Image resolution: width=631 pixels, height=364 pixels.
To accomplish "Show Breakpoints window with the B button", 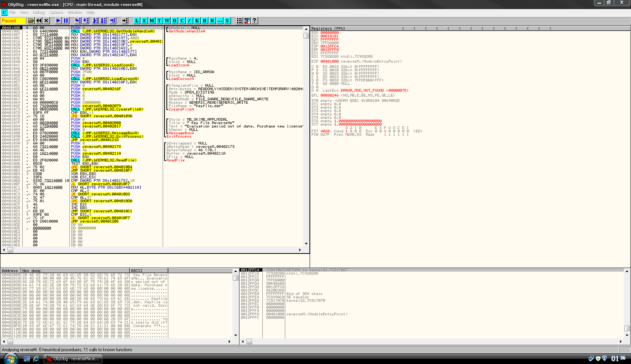I will [x=205, y=21].
